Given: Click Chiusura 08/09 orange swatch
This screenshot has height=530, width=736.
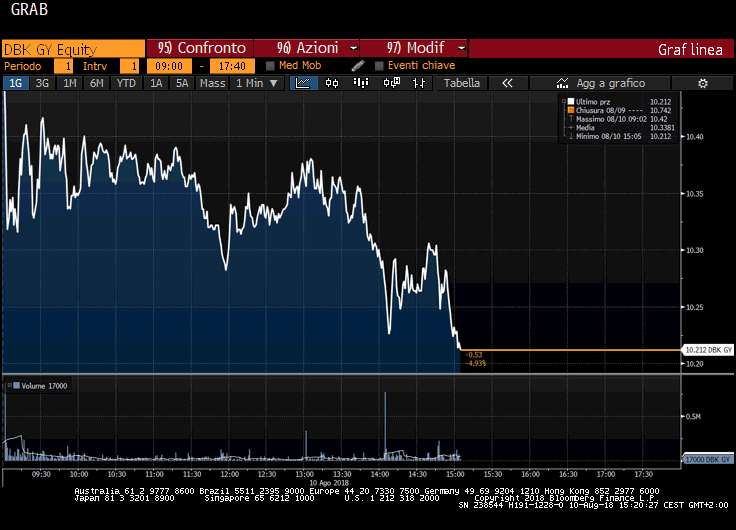Looking at the screenshot, I should [x=571, y=110].
